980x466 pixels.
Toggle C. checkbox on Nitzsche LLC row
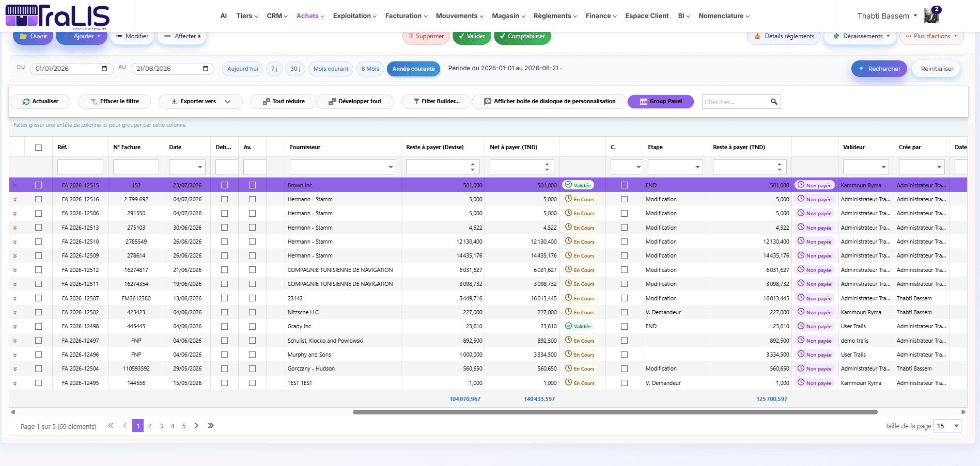[x=624, y=312]
